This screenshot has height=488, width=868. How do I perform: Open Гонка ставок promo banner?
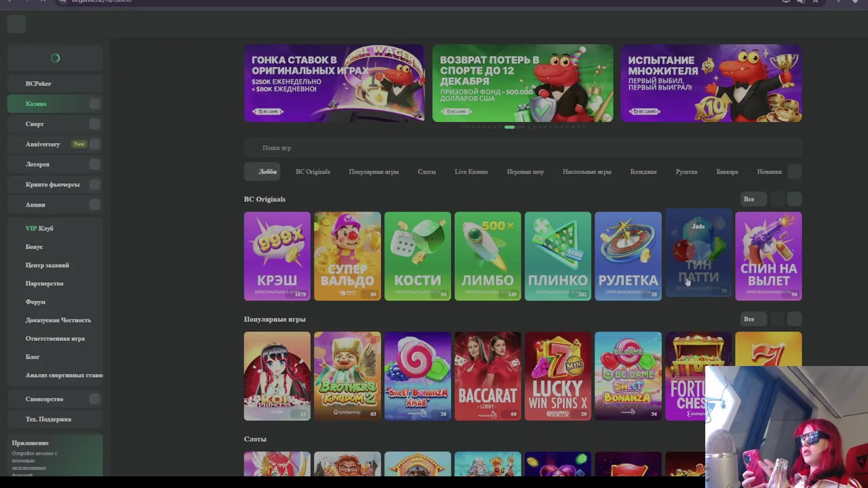334,83
